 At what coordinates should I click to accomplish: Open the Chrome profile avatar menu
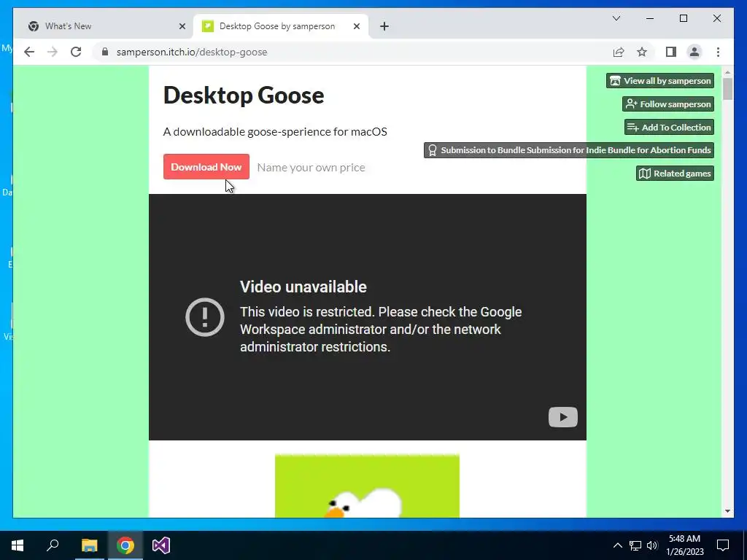coord(694,52)
